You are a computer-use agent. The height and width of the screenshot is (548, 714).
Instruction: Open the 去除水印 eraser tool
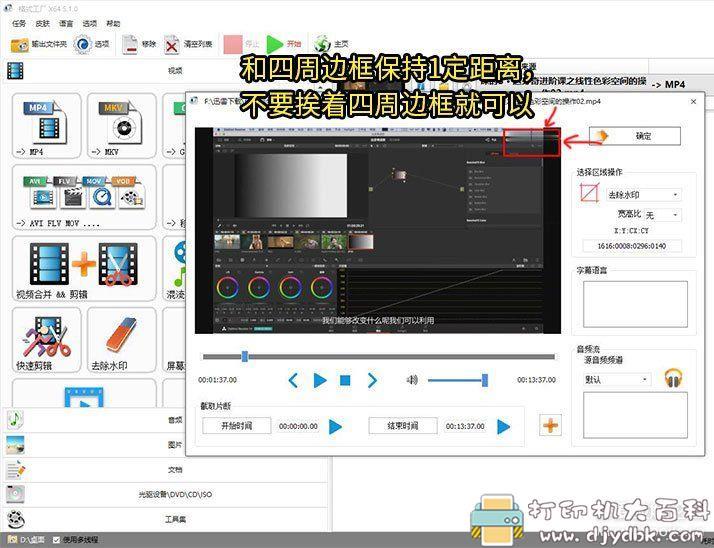(122, 340)
